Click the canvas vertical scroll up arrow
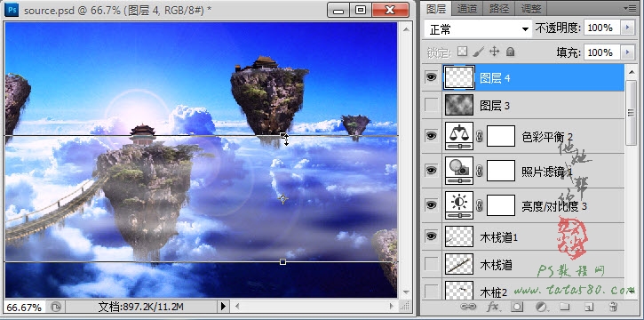644x320 pixels. (x=406, y=28)
